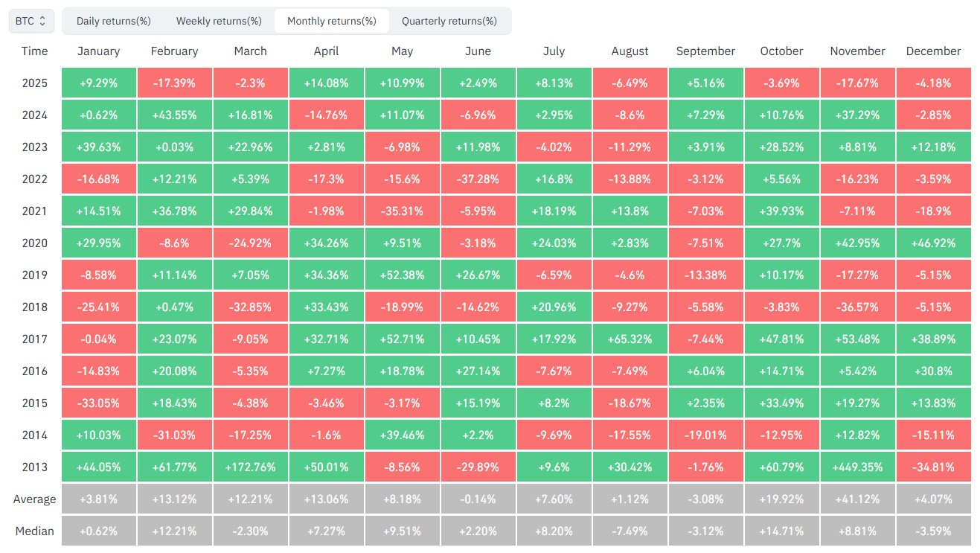The height and width of the screenshot is (553, 980).
Task: Click the 2017 August +65.32% cell
Action: pos(630,339)
